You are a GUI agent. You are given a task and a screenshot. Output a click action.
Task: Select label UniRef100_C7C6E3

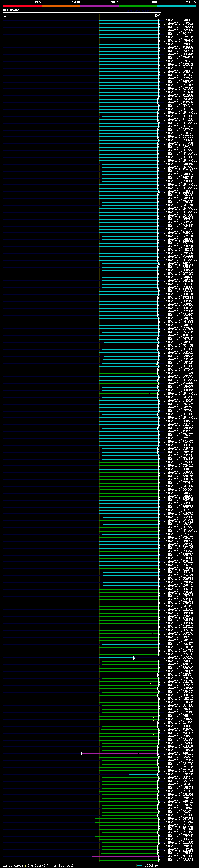click(178, 61)
